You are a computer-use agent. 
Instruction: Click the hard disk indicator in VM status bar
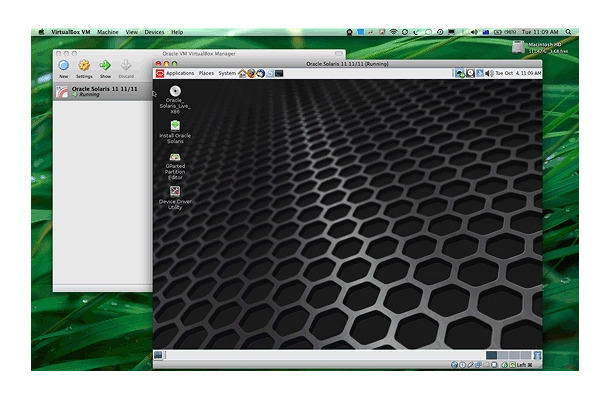[x=454, y=365]
